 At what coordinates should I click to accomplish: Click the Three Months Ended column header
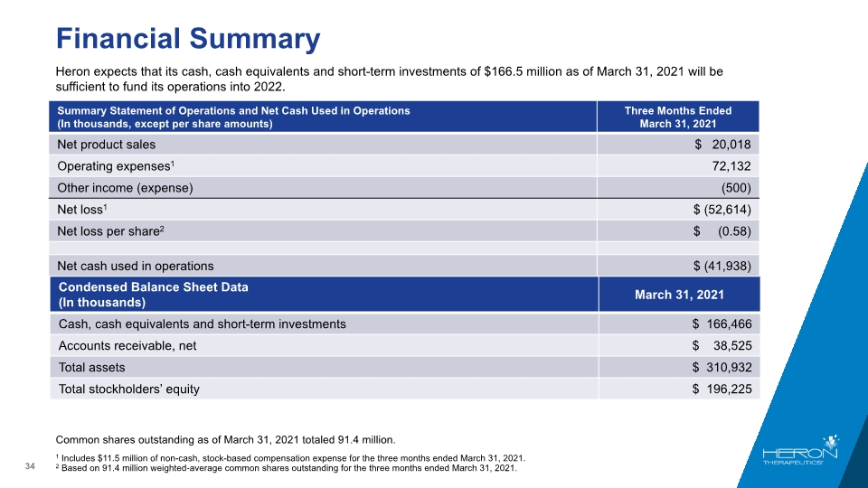tap(678, 117)
